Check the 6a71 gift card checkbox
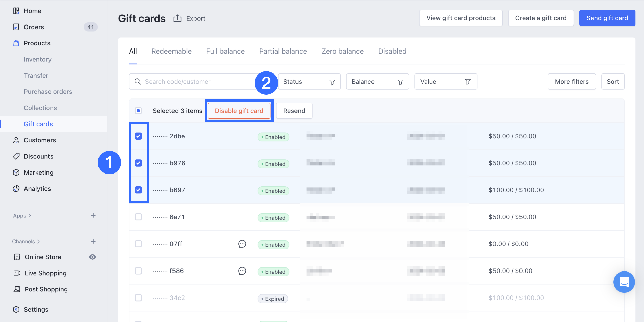The width and height of the screenshot is (644, 322). [138, 217]
